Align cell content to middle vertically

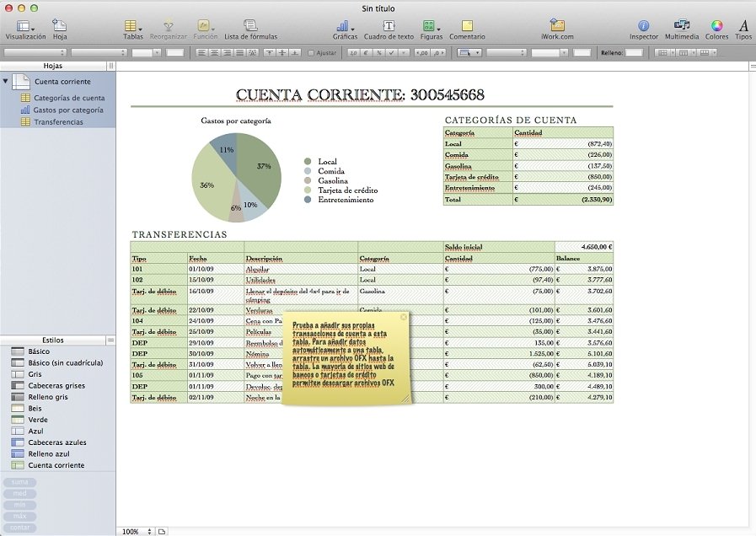click(282, 52)
